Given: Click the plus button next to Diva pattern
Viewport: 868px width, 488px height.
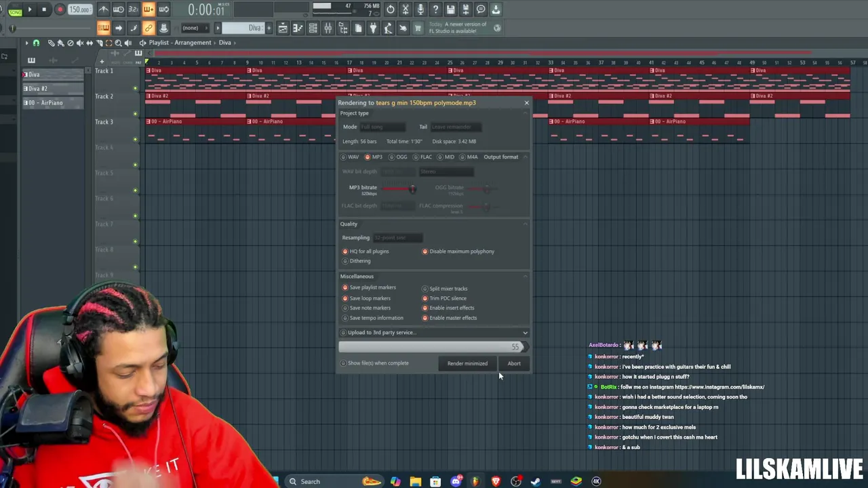Looking at the screenshot, I should [269, 28].
